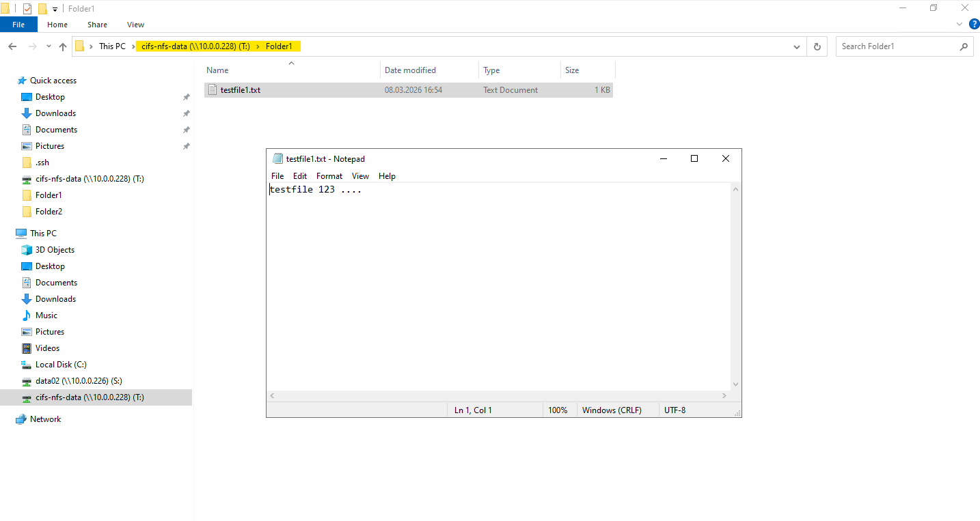This screenshot has height=521, width=980.
Task: Click Notepad horizontal scrollbar right arrow
Action: pos(725,395)
